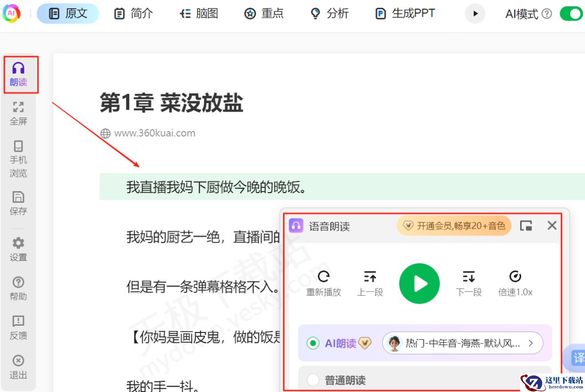Select the AI朗读 radio option
The image size is (585, 392).
[313, 343]
